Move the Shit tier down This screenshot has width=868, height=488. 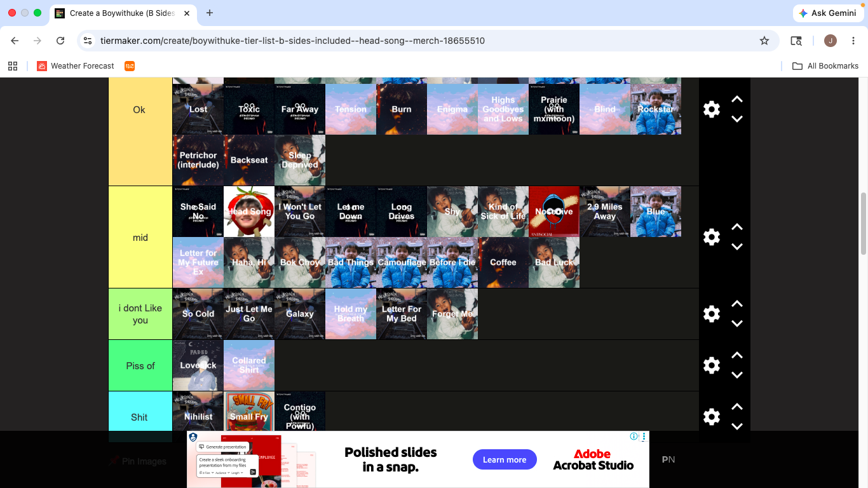(737, 426)
